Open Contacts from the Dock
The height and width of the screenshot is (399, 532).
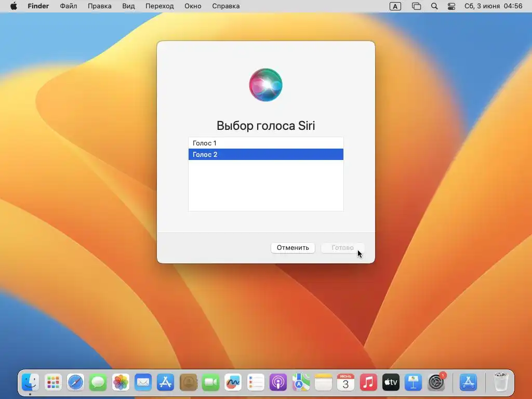pyautogui.click(x=188, y=383)
